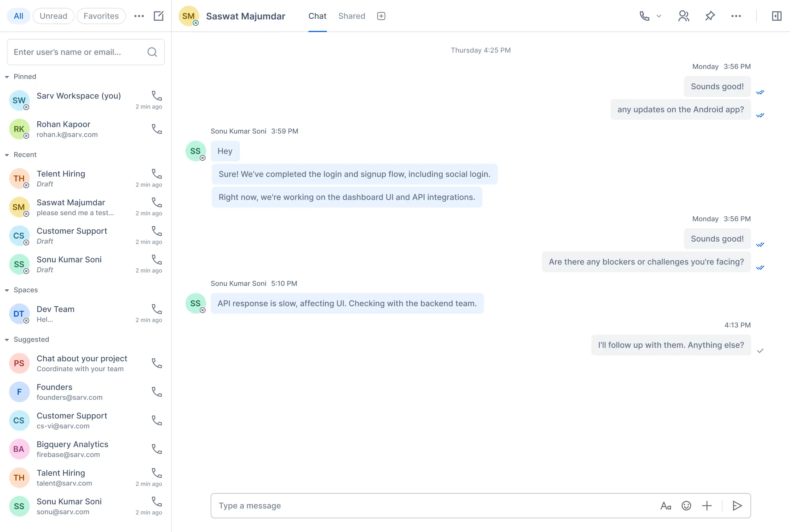Screen dimensions: 790x532
Task: Call Rohan Kapoor with phone icon
Action: [x=156, y=129]
